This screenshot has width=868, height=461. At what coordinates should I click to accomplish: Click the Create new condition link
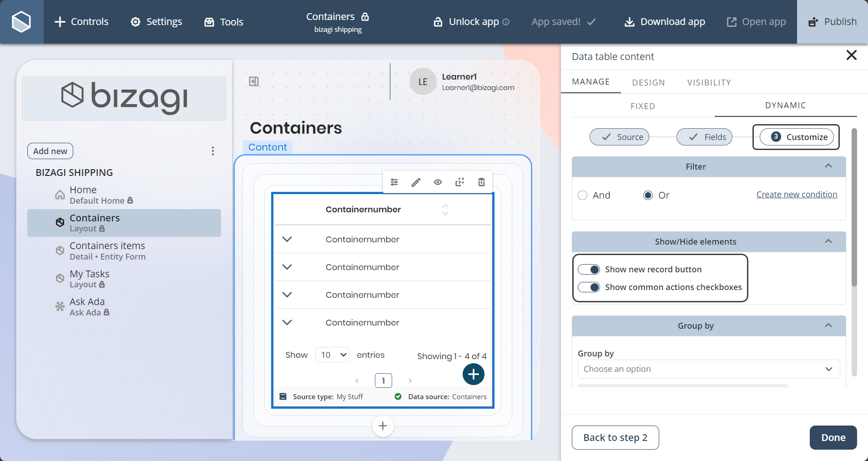coord(797,194)
